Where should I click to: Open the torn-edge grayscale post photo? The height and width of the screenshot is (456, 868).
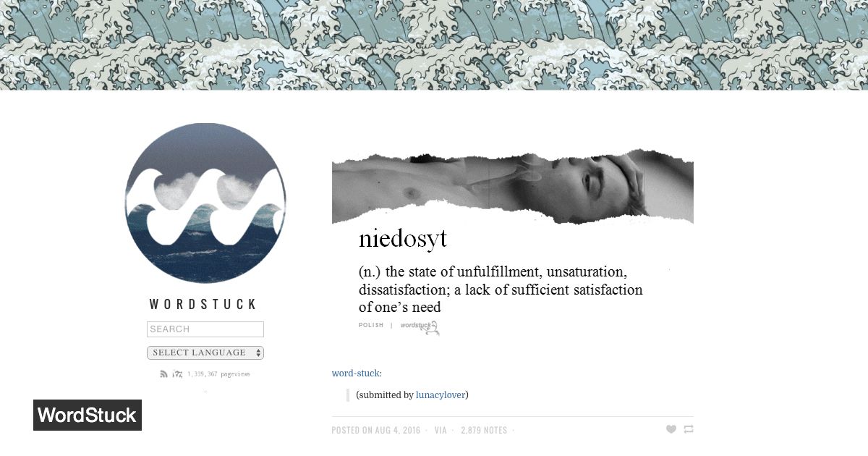coord(513,187)
